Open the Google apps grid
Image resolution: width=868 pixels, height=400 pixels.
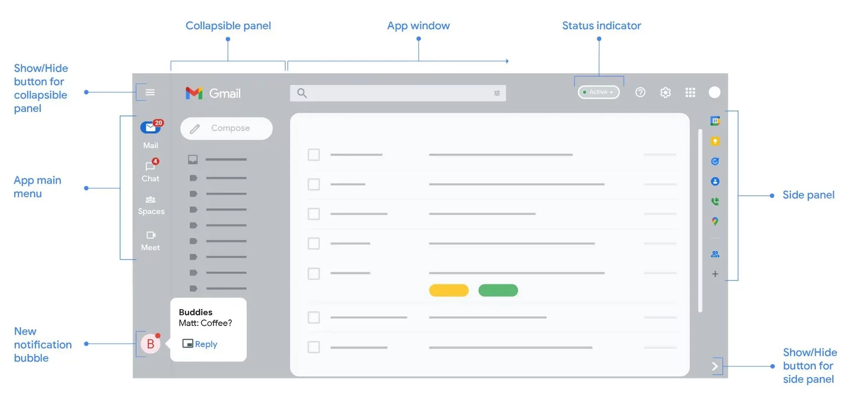click(690, 92)
